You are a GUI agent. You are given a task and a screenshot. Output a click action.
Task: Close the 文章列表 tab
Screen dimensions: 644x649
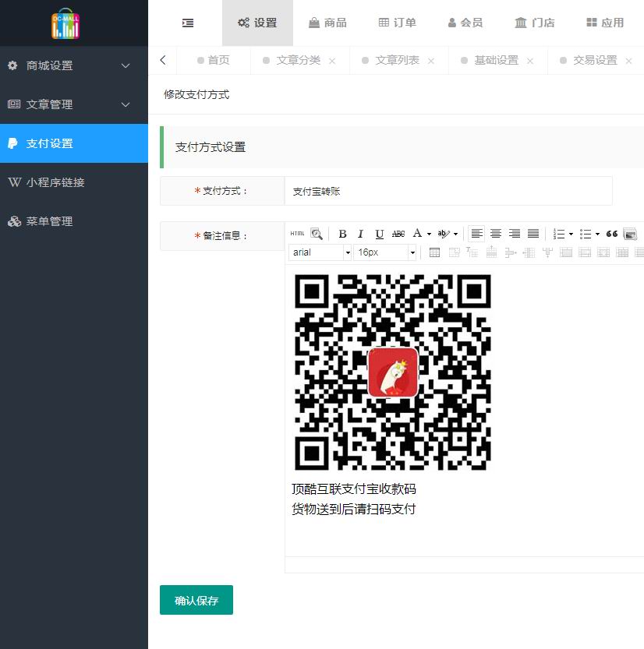[x=430, y=61]
